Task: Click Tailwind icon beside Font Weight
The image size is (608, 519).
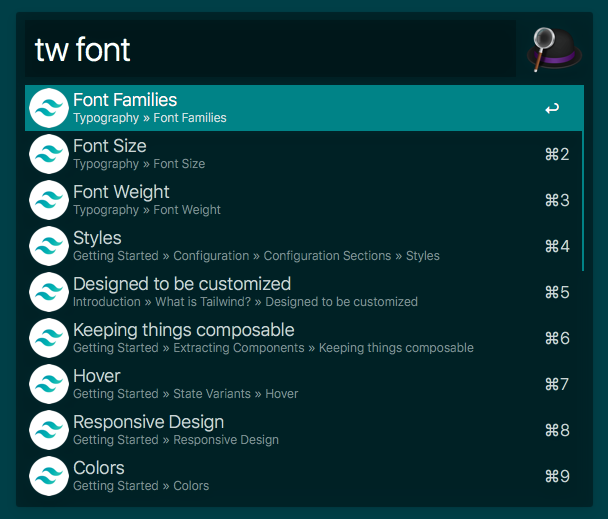Action: (49, 200)
